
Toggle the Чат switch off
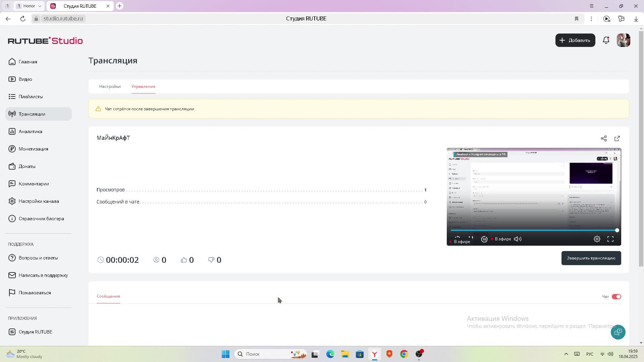[x=616, y=297]
